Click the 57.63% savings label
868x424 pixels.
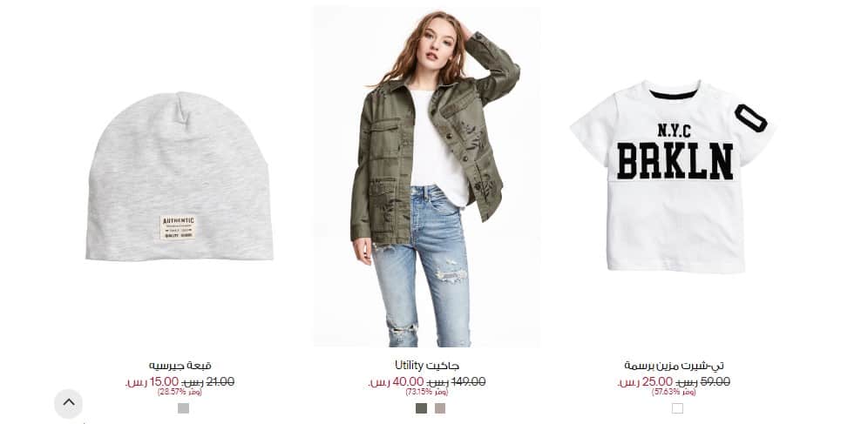[x=674, y=392]
